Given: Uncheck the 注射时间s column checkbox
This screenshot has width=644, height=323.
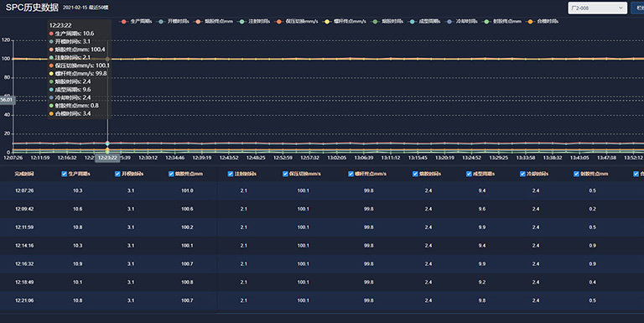Looking at the screenshot, I should (x=231, y=174).
